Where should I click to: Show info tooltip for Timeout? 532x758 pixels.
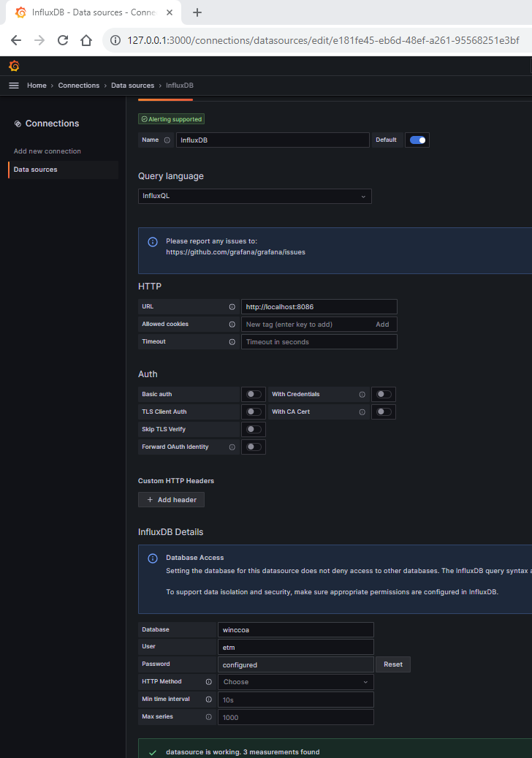pos(232,342)
